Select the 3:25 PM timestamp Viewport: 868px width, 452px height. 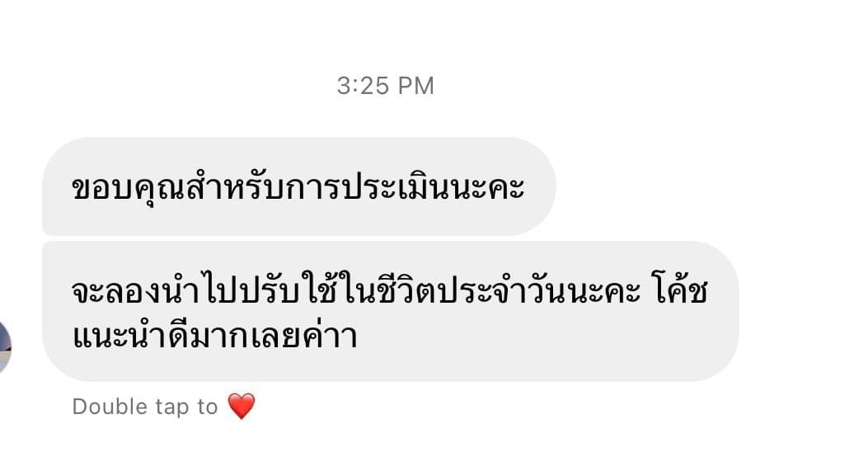pyautogui.click(x=385, y=86)
